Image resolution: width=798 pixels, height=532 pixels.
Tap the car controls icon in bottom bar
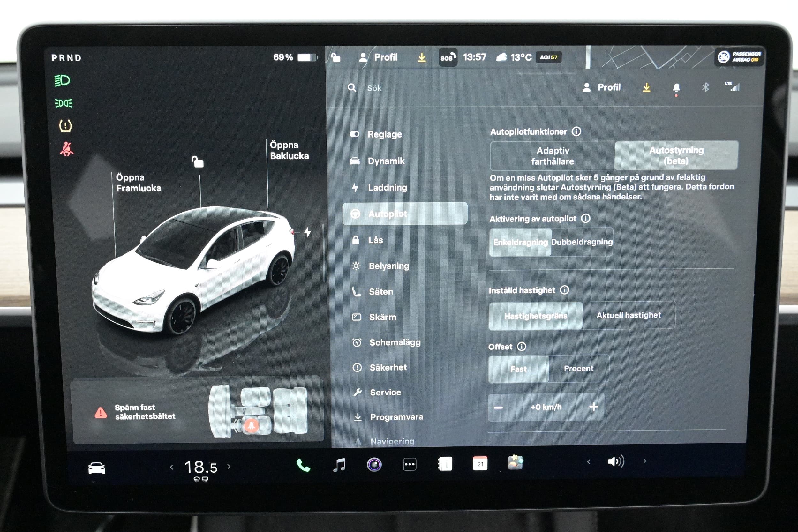(96, 468)
